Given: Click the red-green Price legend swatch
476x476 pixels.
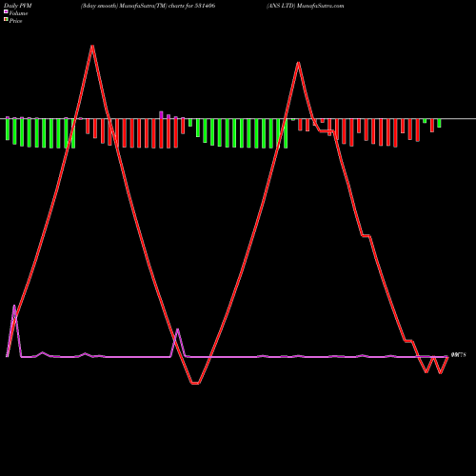Looking at the screenshot, I should click(6, 20).
